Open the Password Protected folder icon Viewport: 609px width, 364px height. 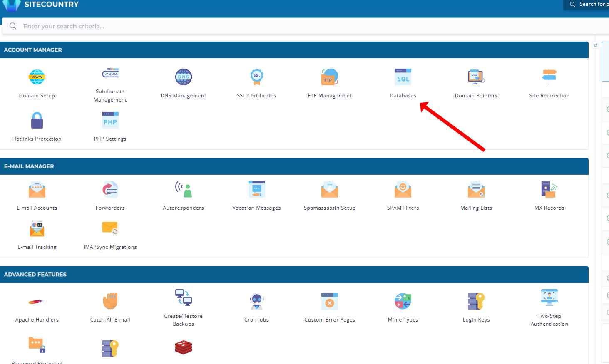coord(37,345)
